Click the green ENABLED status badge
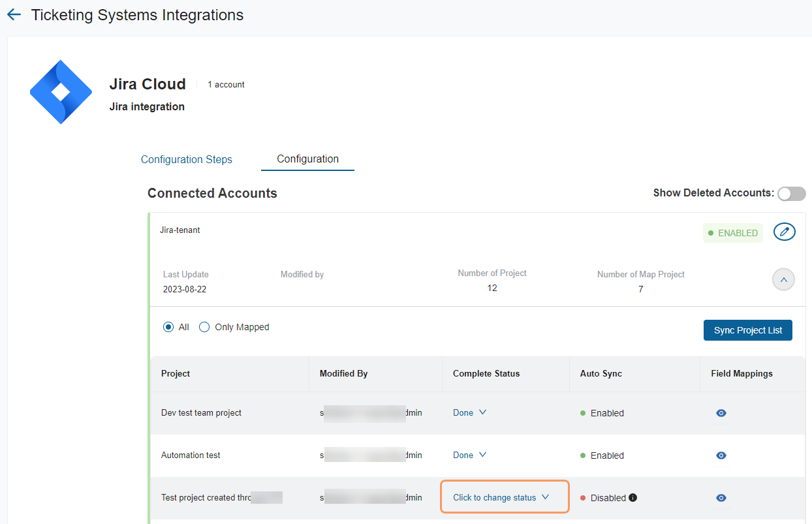812x524 pixels. tap(732, 232)
